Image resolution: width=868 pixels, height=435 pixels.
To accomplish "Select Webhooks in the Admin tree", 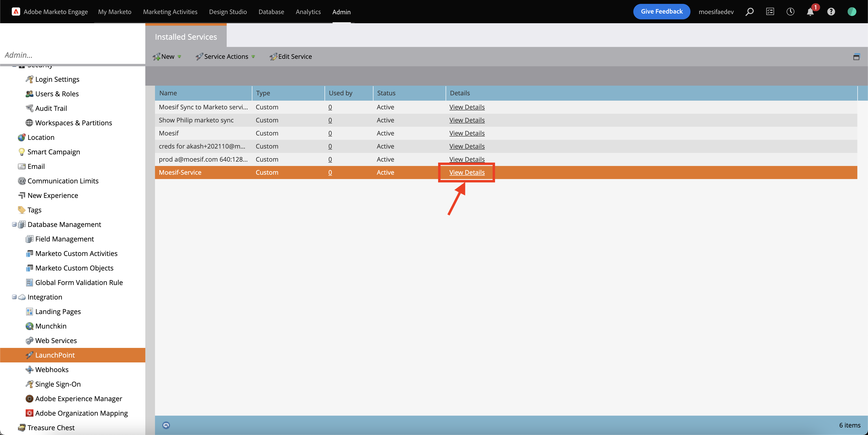I will 52,369.
